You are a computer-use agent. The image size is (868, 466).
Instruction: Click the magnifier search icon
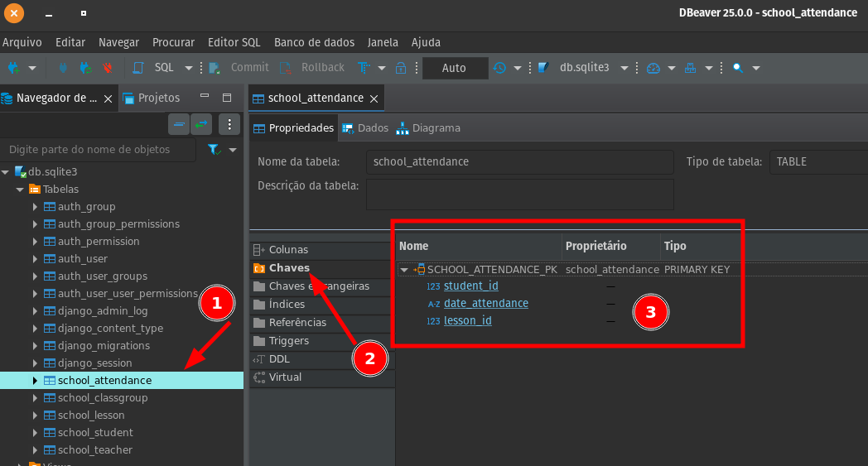738,68
